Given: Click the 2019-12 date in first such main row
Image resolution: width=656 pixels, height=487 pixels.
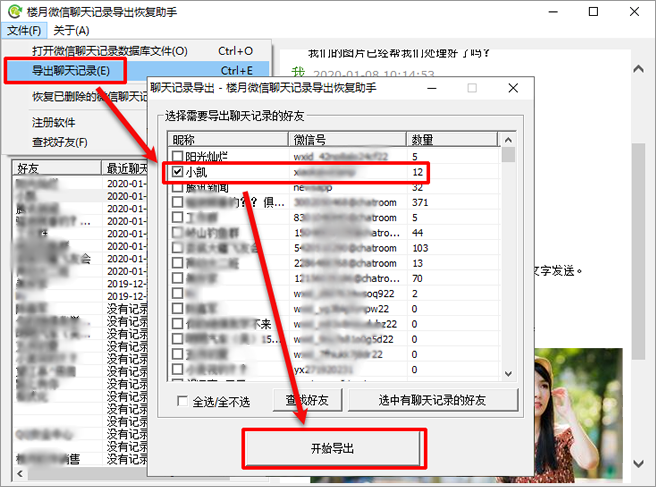Looking at the screenshot, I should [x=126, y=284].
